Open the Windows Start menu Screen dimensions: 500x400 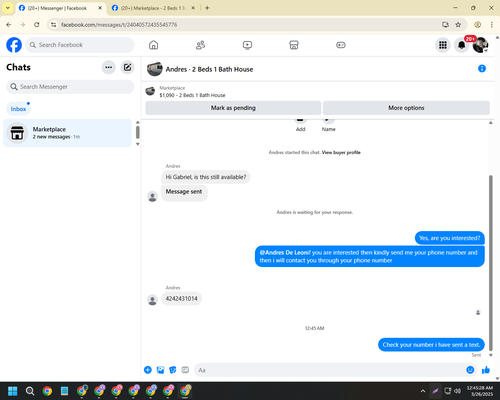[x=13, y=391]
